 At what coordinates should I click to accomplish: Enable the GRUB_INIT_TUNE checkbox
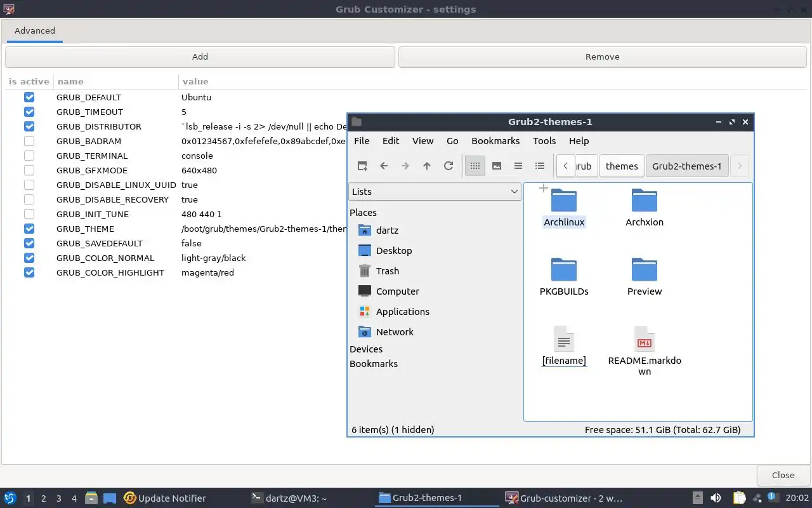tap(29, 214)
